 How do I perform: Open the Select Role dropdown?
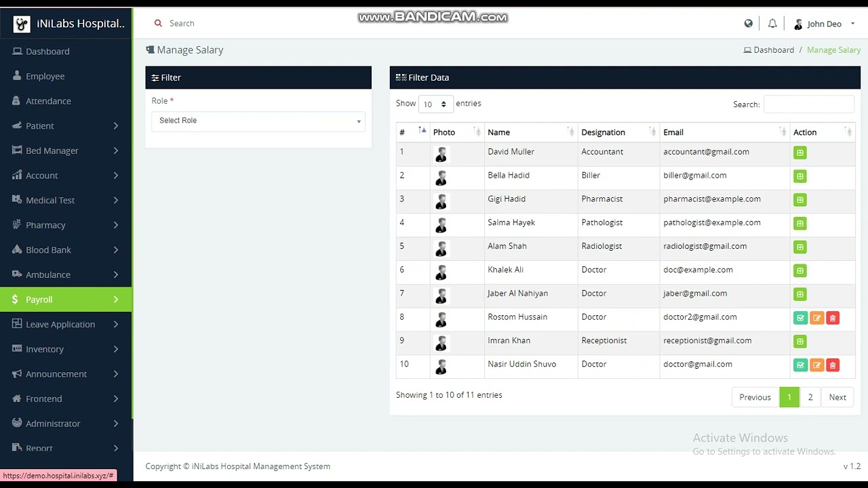click(x=258, y=121)
